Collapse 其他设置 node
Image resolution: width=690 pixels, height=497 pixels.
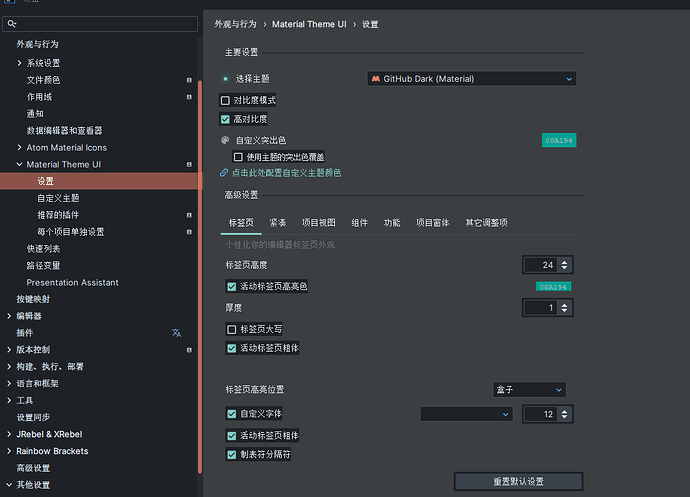[x=9, y=485]
